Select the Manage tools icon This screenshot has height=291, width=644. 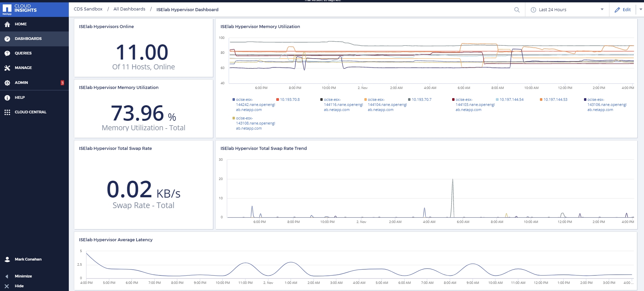[7, 68]
